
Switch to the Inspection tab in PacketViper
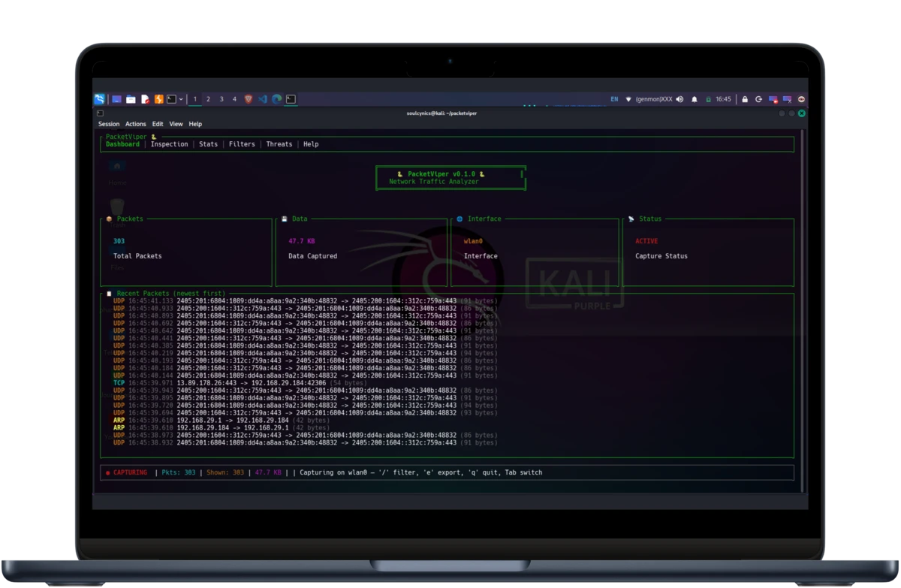click(170, 144)
